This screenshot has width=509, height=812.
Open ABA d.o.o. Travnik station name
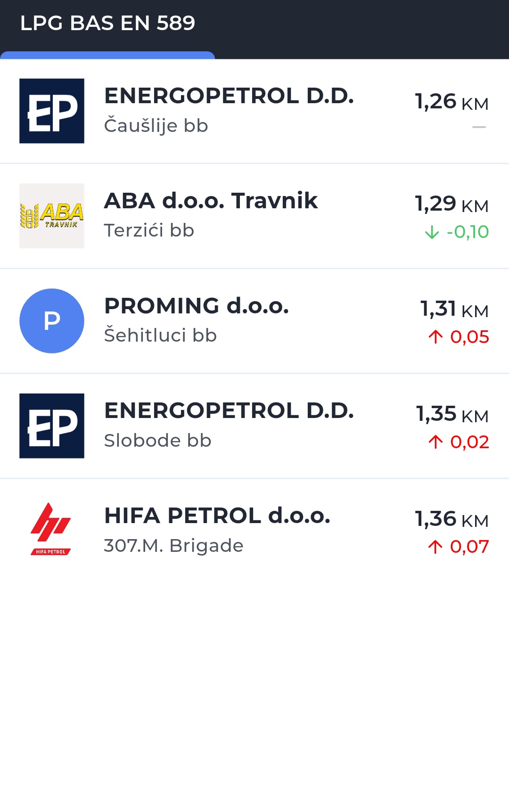(211, 201)
